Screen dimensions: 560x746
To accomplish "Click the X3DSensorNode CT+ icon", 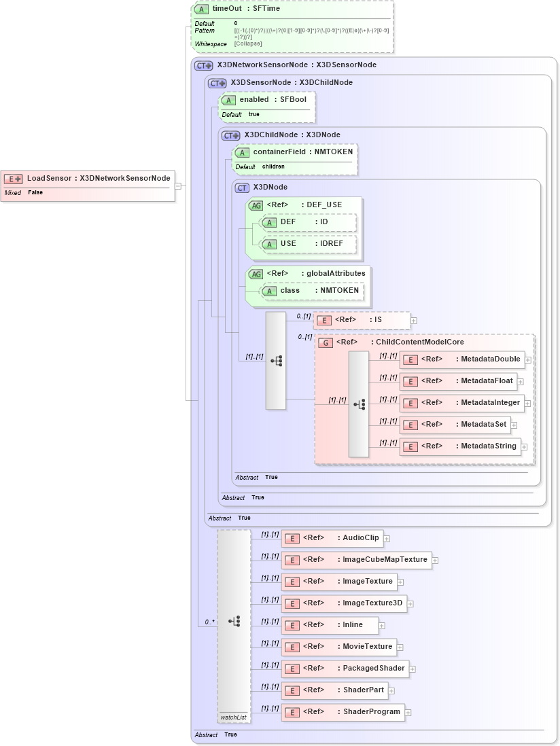I will pos(217,84).
